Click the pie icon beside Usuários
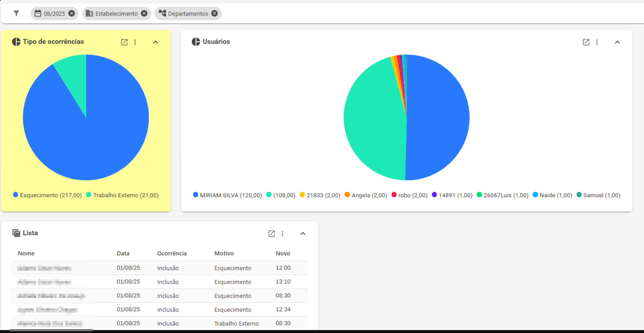 tap(196, 42)
